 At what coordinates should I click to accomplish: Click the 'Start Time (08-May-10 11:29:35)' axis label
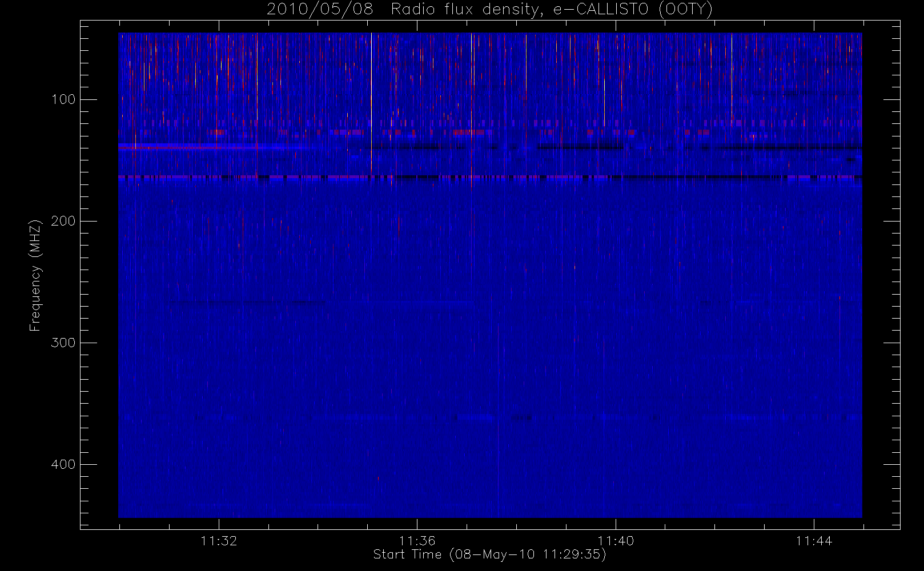(x=489, y=554)
